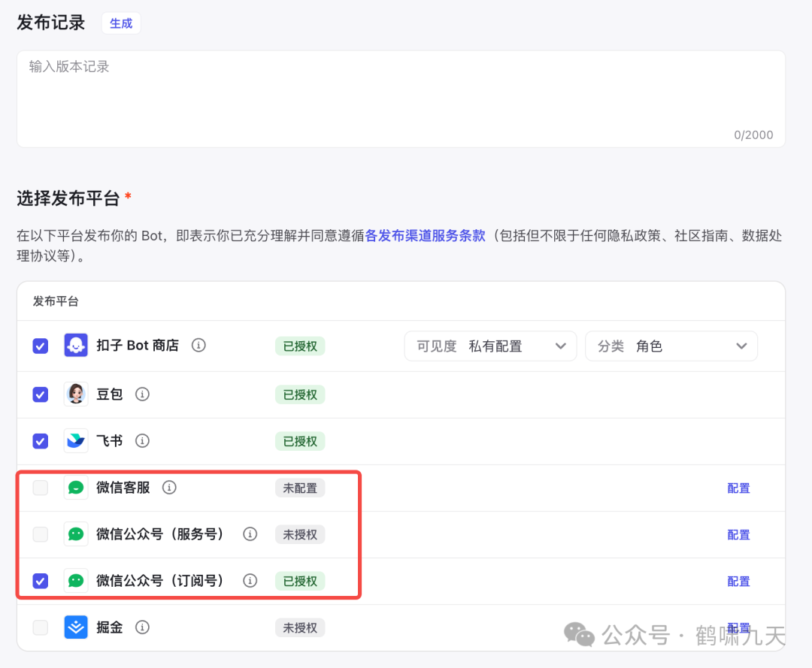Open info icon beside 飞书

point(142,441)
